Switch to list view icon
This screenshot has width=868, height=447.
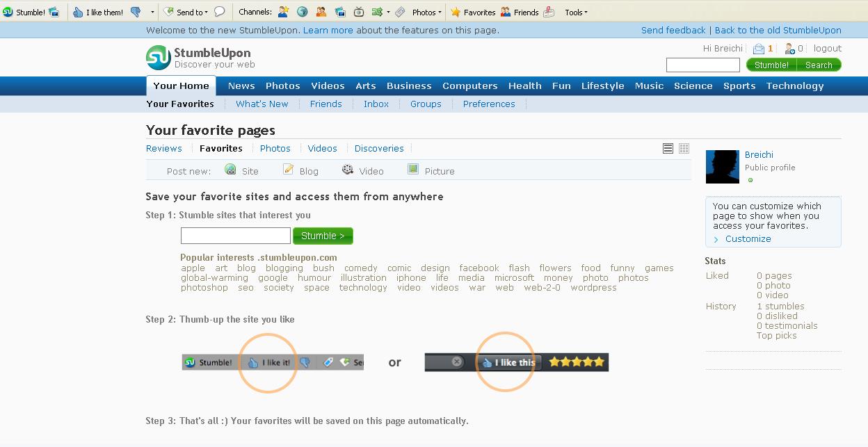668,148
